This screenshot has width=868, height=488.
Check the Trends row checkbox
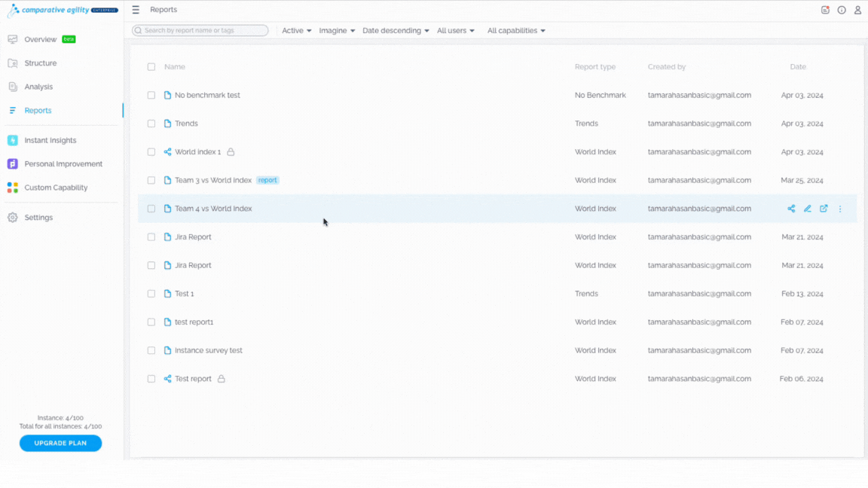click(151, 124)
